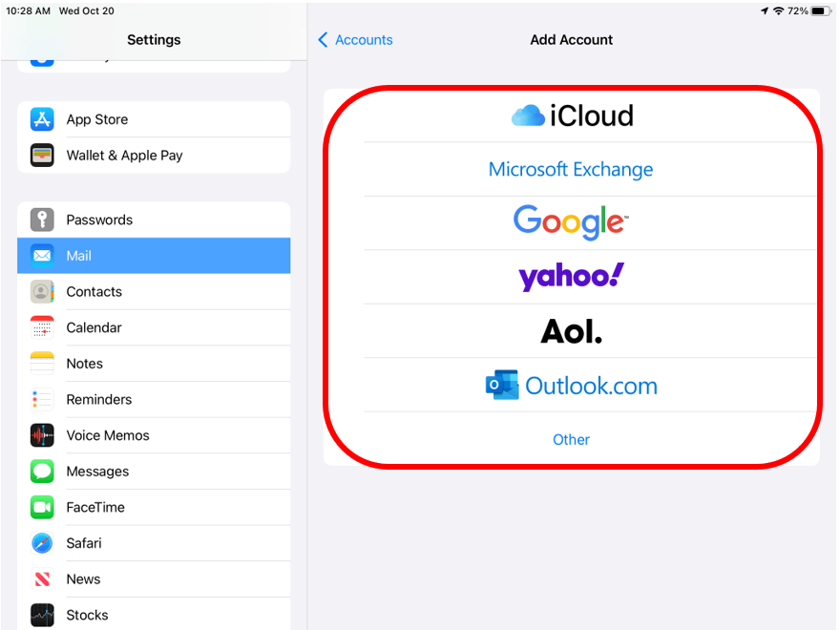840x630 pixels.
Task: Select the Stocks label
Action: coord(87,615)
